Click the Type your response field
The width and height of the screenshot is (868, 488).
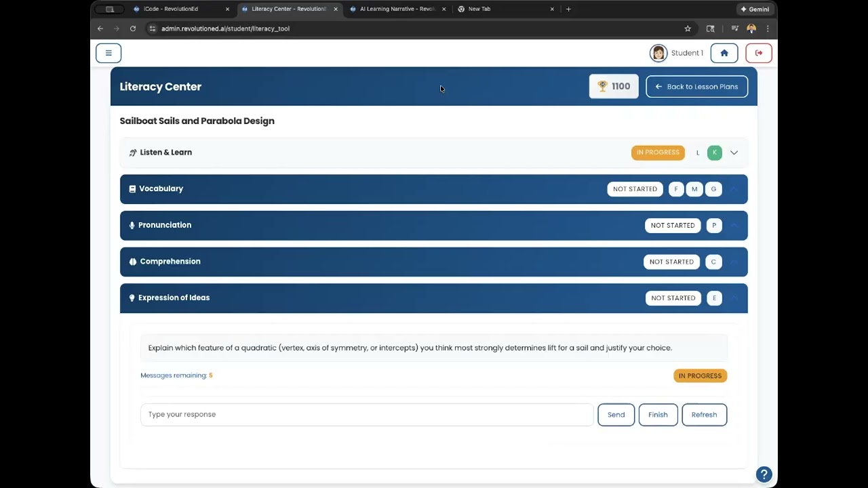pyautogui.click(x=367, y=415)
